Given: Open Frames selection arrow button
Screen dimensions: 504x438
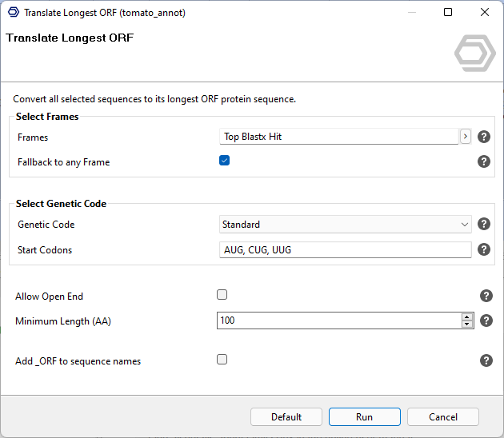Looking at the screenshot, I should click(x=466, y=137).
